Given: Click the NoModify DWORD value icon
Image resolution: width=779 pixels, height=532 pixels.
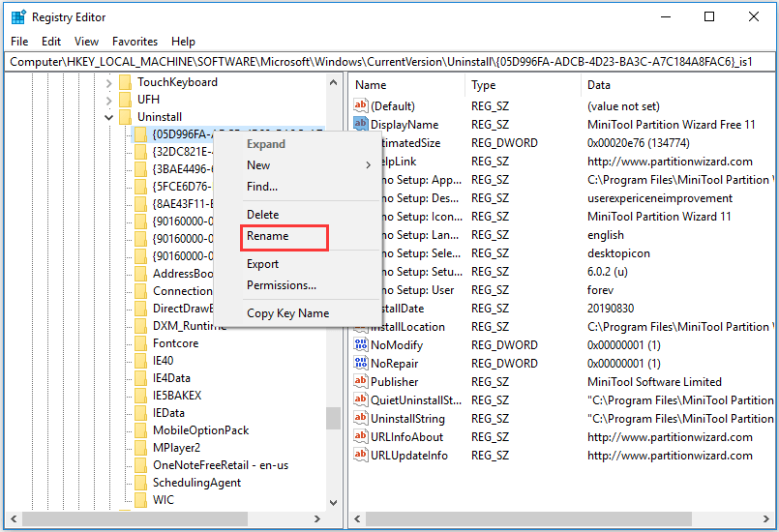Looking at the screenshot, I should point(361,345).
